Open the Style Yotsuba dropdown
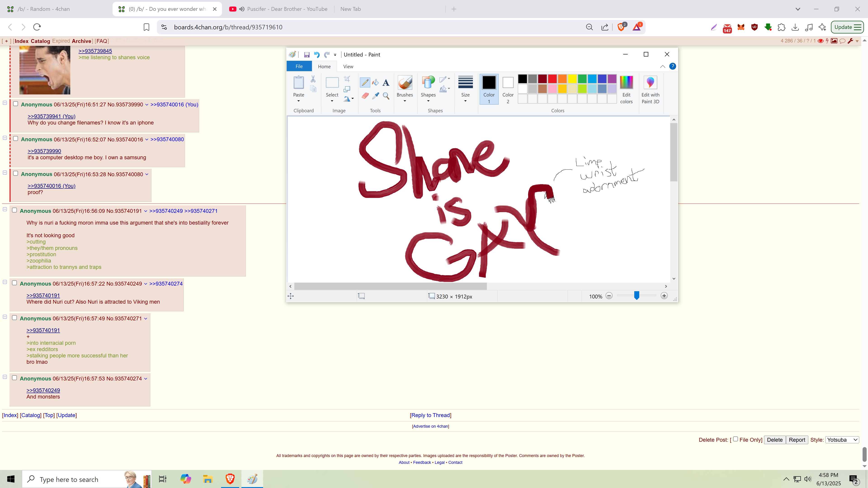 (842, 439)
